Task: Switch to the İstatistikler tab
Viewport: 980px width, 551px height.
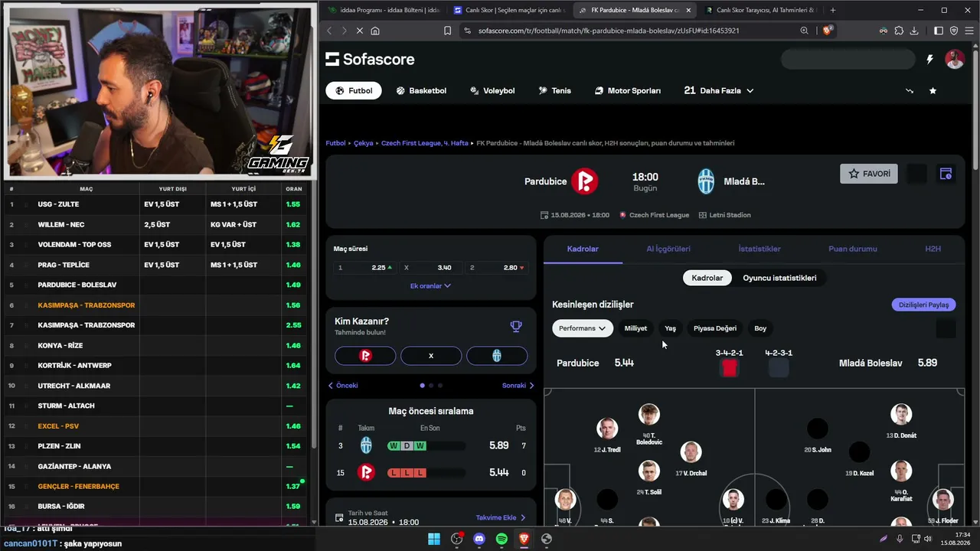Action: click(759, 249)
